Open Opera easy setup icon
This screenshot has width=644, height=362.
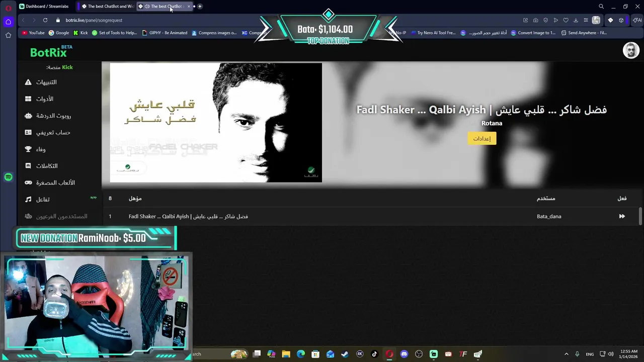point(586,20)
